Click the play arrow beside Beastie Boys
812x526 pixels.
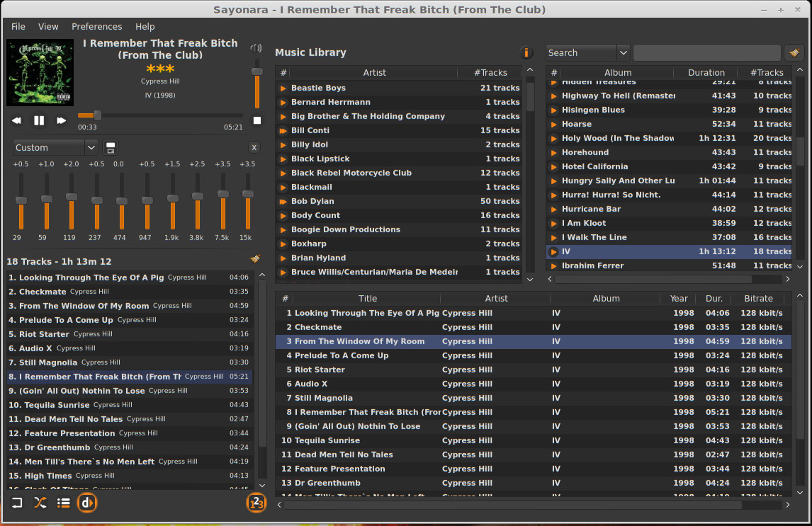point(283,88)
